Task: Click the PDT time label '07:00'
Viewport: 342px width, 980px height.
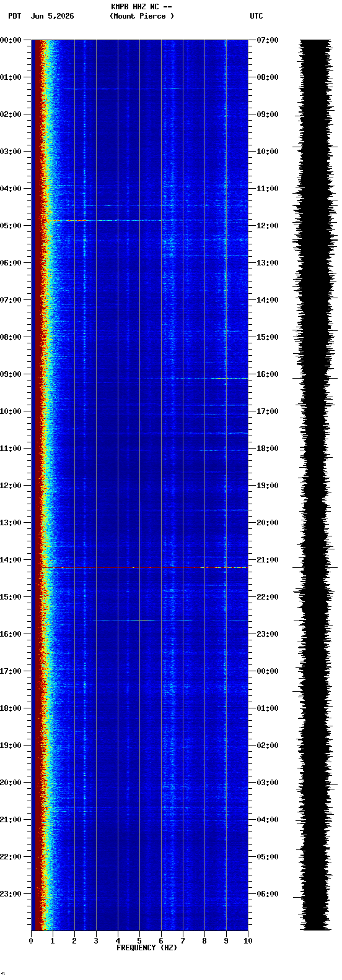Action: pos(11,300)
